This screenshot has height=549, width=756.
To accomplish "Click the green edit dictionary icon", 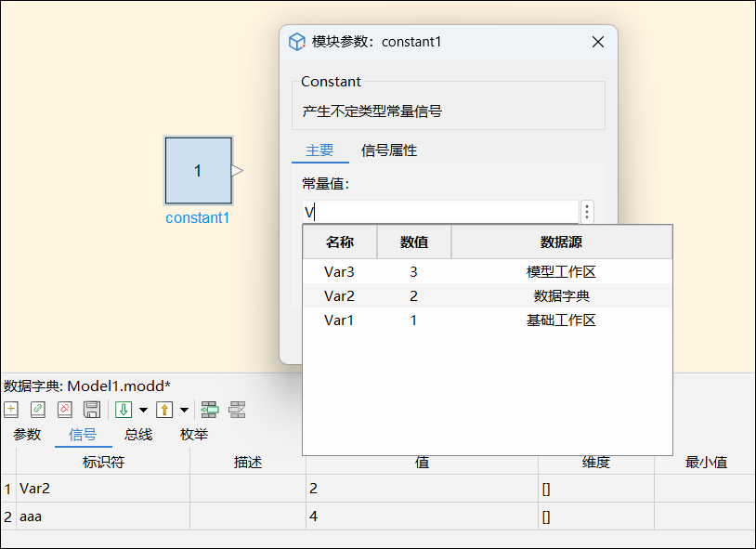I will click(38, 410).
